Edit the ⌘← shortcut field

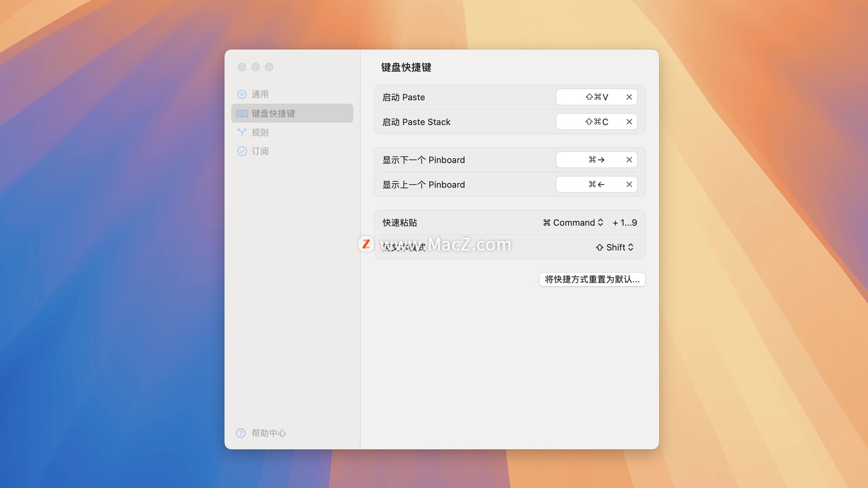[596, 184]
